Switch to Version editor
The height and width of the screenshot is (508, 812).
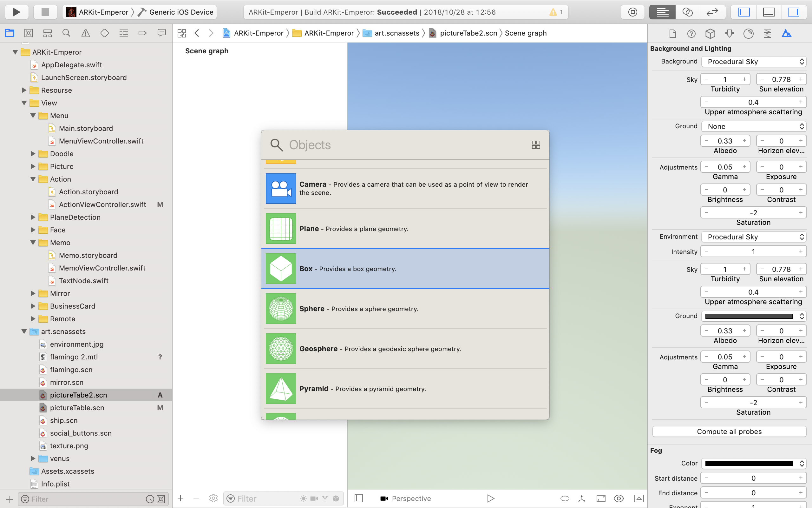(x=712, y=12)
